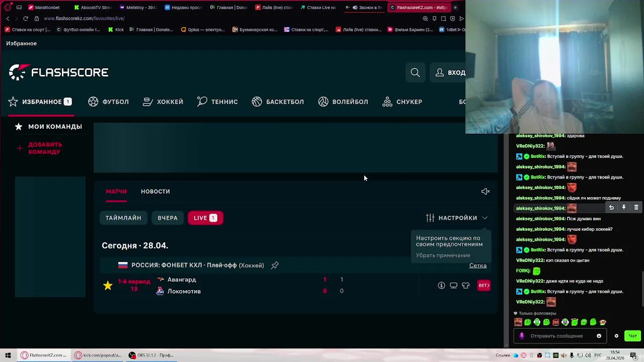Click purple microphone icon in chat

[522, 336]
